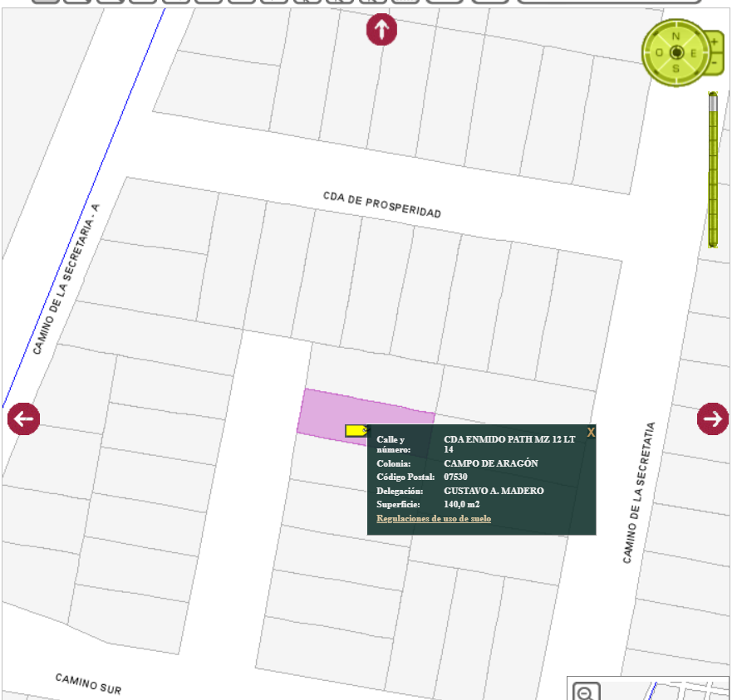
Task: Pan the map east with the right arrow
Action: click(713, 419)
